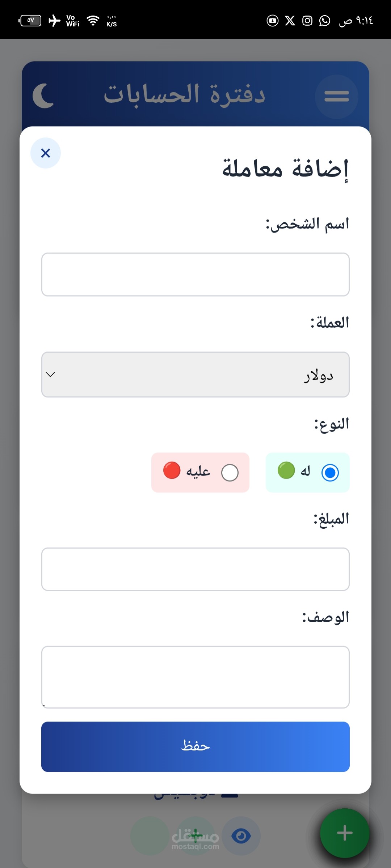391x868 pixels.
Task: Click the dropdown chevron arrow
Action: tap(51, 374)
